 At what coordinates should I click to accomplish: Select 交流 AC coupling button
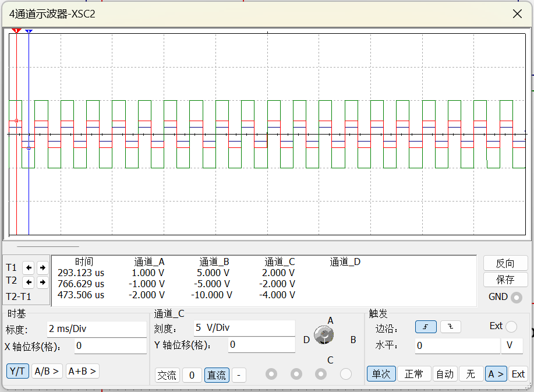[x=167, y=375]
